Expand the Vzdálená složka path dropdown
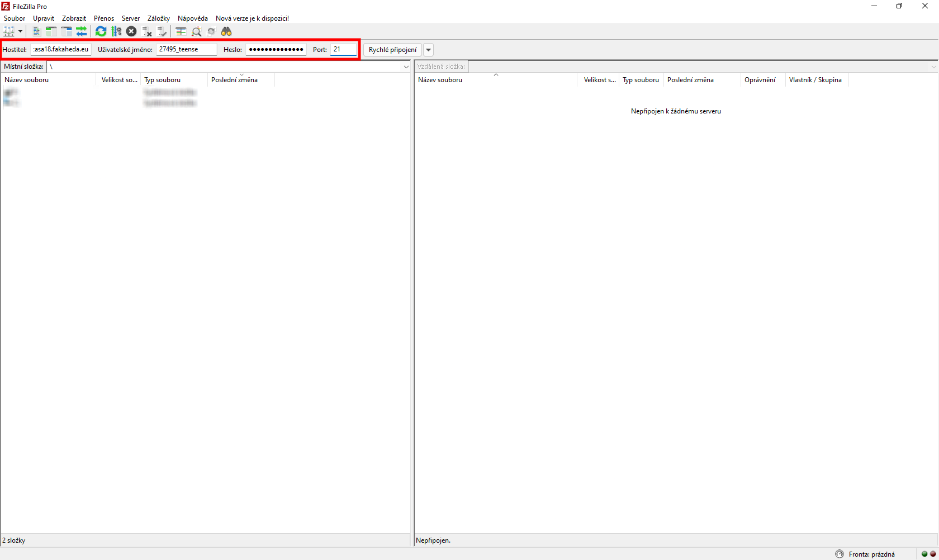The image size is (939, 560). (933, 67)
